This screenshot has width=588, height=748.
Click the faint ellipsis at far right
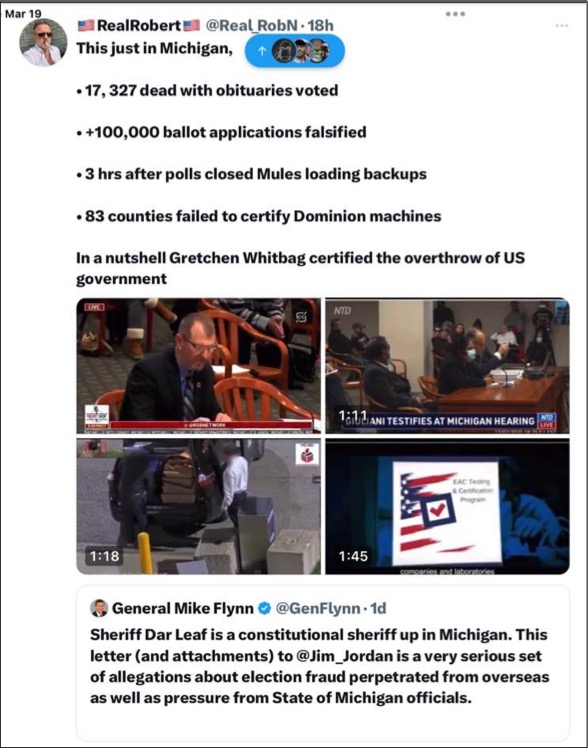(562, 25)
